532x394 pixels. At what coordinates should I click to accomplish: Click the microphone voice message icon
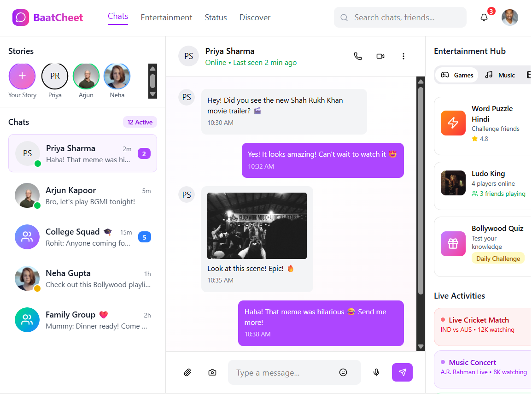376,372
